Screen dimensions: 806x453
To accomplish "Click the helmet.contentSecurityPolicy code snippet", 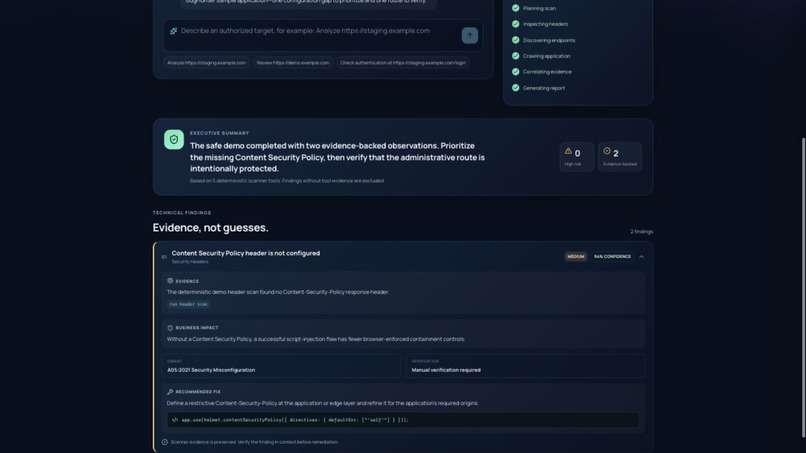I will (x=403, y=420).
